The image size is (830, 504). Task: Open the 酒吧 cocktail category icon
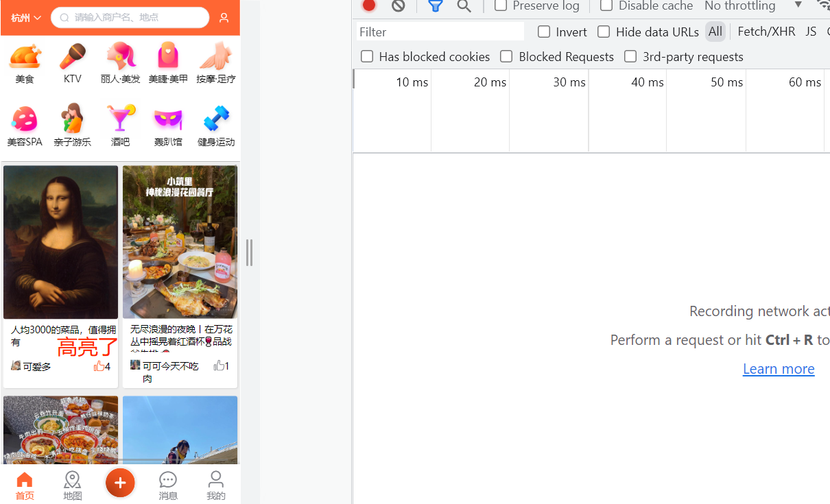tap(121, 118)
